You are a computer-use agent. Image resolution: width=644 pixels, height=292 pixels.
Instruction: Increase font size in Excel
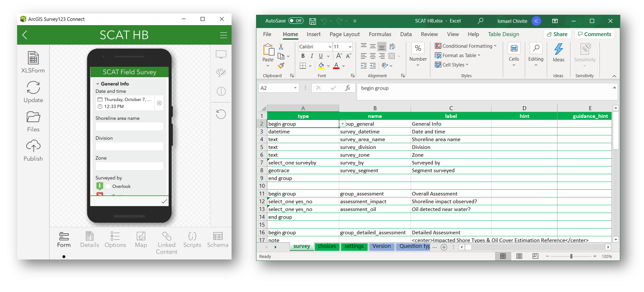339,56
